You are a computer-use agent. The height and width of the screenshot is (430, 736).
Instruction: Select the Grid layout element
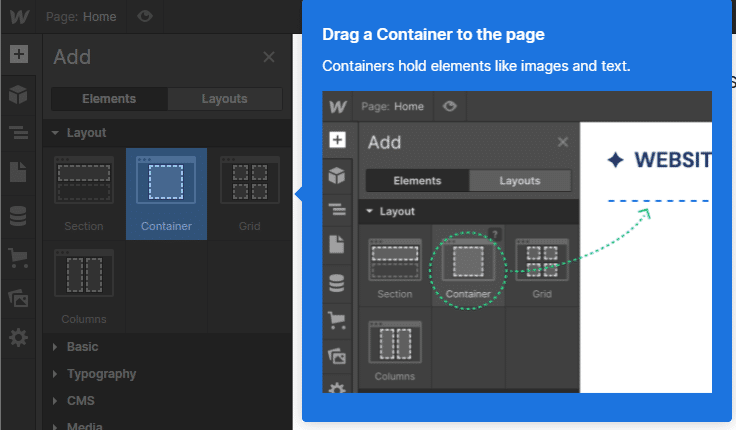pos(249,194)
